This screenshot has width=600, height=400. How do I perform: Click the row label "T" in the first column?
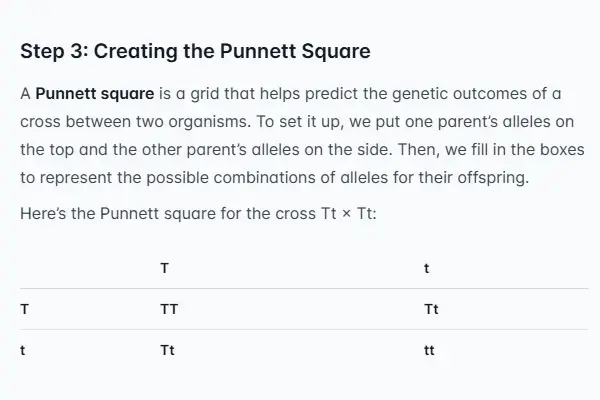(x=24, y=309)
